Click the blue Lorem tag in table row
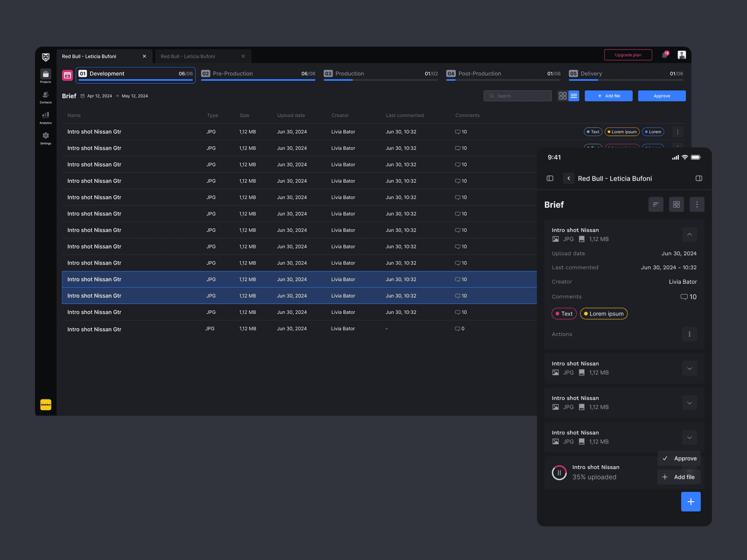 [653, 132]
